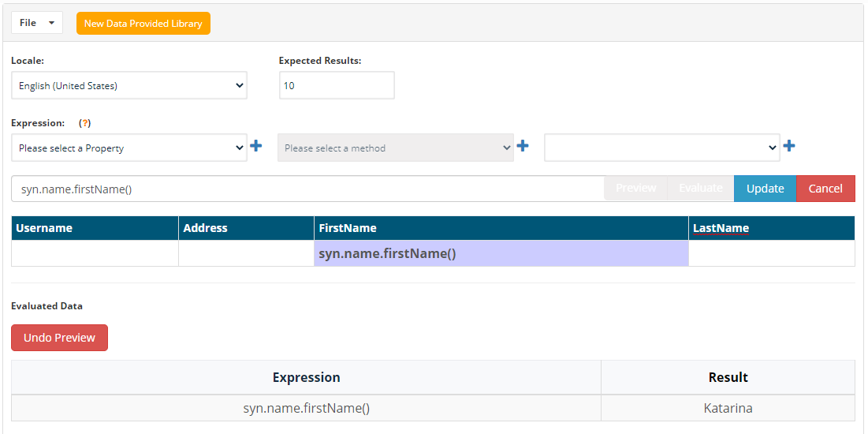Click the orange question mark help link

(84, 123)
